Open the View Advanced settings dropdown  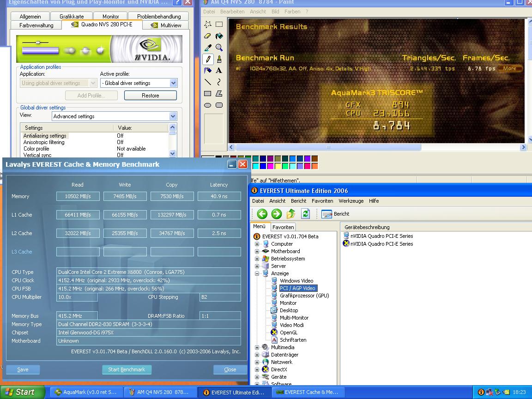(x=173, y=116)
